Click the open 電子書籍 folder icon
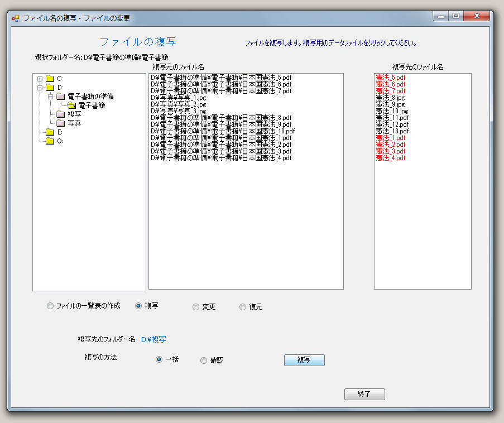Viewport: 504px width, 423px height. tap(71, 105)
